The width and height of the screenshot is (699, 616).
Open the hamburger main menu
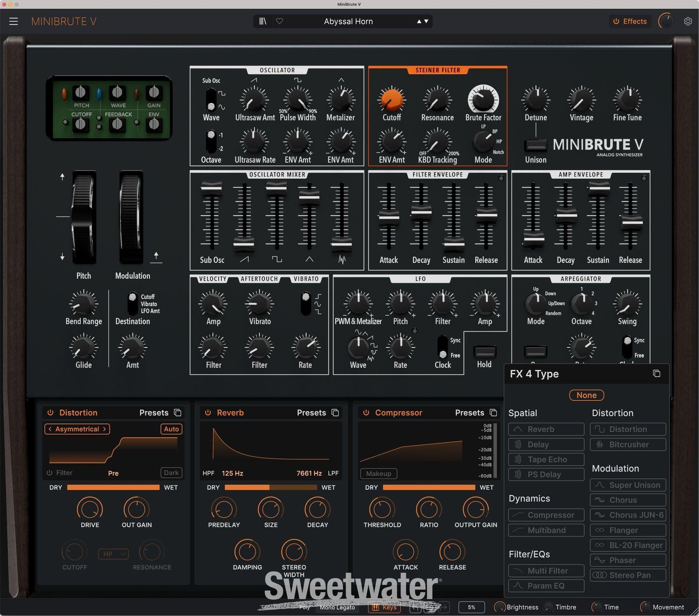tap(14, 21)
